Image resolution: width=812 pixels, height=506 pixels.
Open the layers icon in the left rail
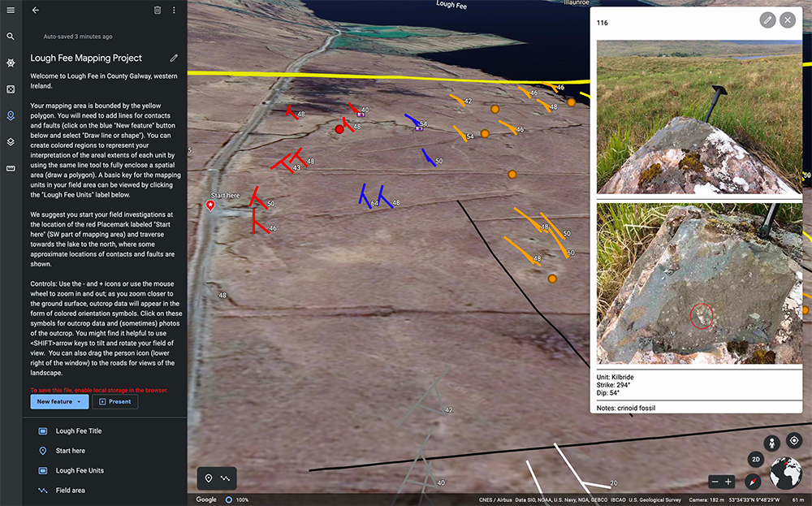coord(11,141)
